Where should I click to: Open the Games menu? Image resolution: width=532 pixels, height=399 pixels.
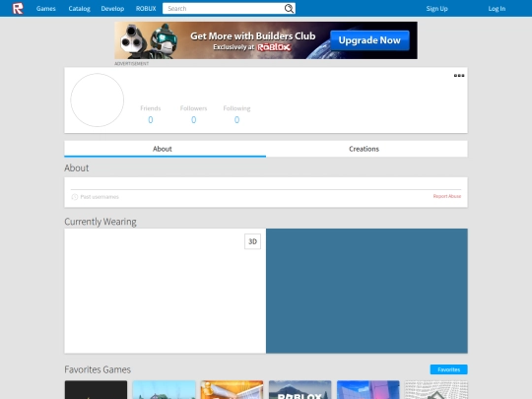click(45, 9)
